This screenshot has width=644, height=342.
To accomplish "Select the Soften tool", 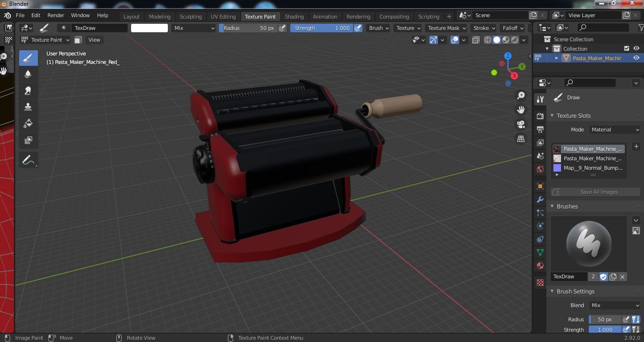I will pyautogui.click(x=28, y=74).
